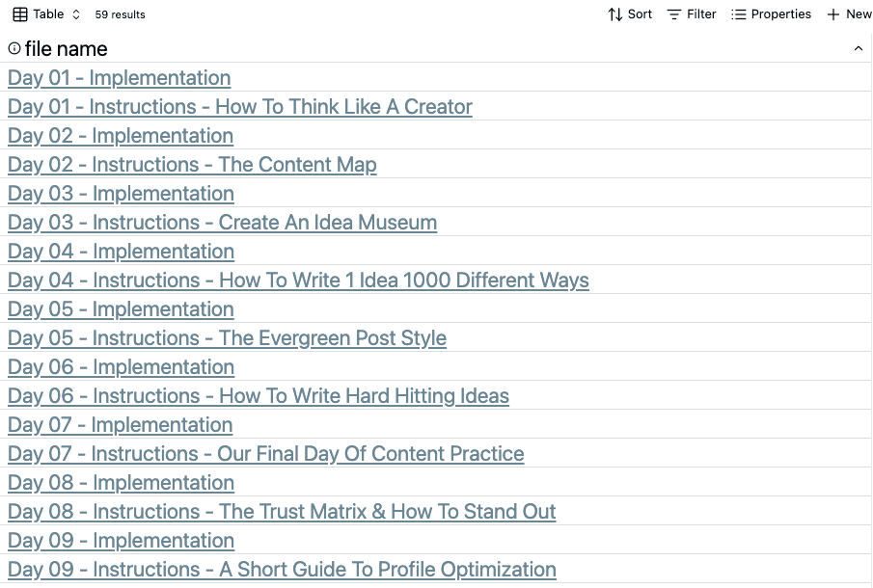Open Create An Idea Museum note

pyautogui.click(x=222, y=223)
